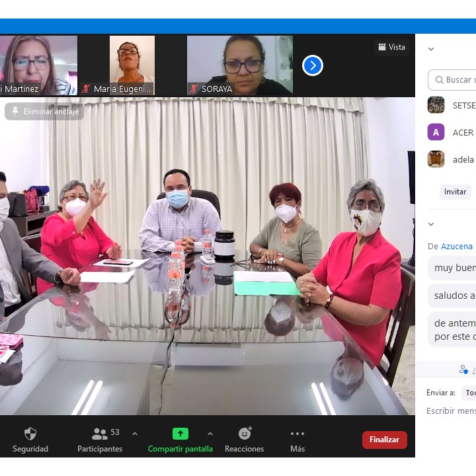This screenshot has width=476, height=476.
Task: Open the Vista layout menu
Action: point(391,47)
